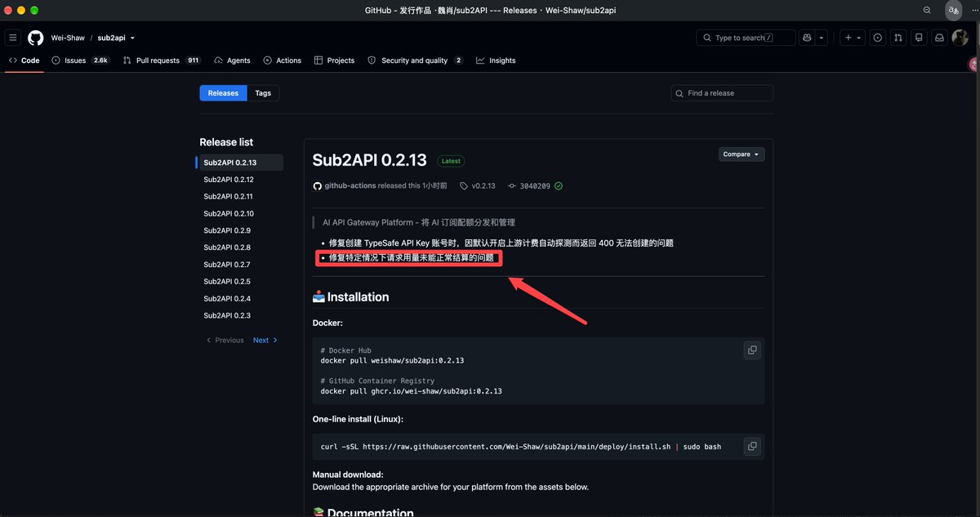
Task: Open the Compare dropdown
Action: [x=742, y=154]
